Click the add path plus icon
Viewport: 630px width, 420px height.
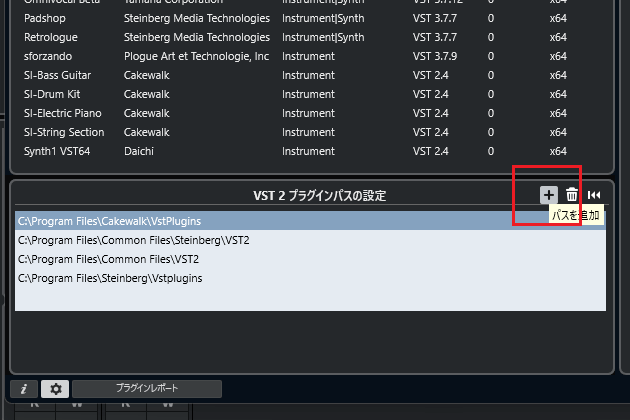tap(548, 195)
